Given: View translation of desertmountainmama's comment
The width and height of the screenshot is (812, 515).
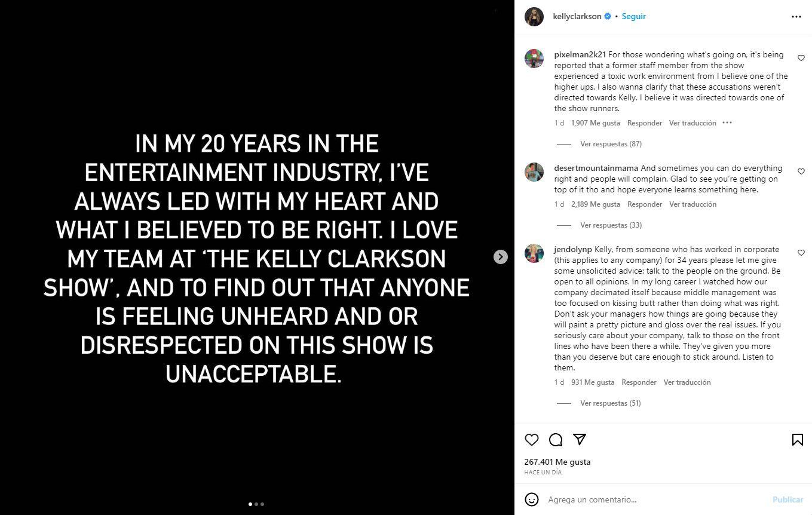Looking at the screenshot, I should pos(693,204).
